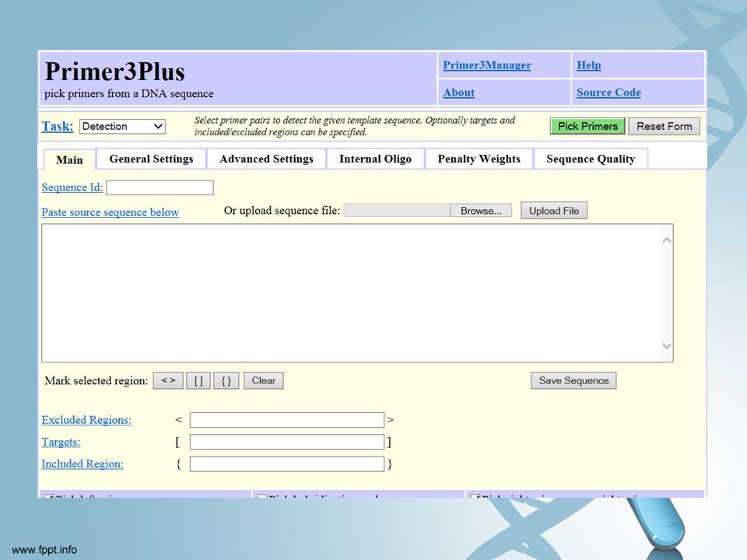This screenshot has width=747, height=560.
Task: Click the green Pick Primers button
Action: pyautogui.click(x=587, y=126)
